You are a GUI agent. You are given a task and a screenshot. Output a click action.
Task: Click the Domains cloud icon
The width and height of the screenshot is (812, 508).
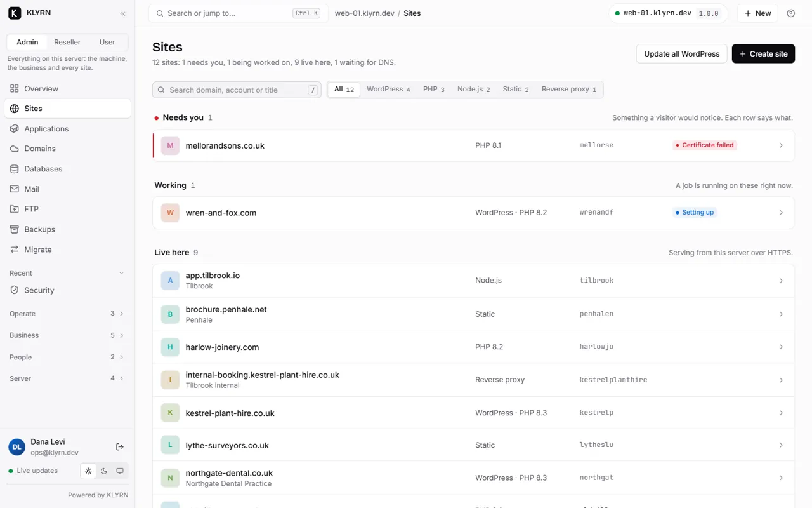click(x=15, y=149)
